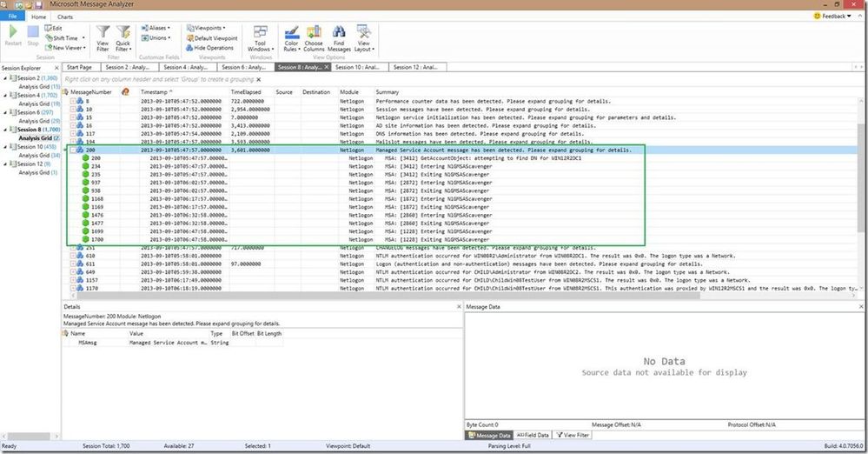This screenshot has height=454, width=868.
Task: Close the Session Explorer panel
Action: click(56, 68)
